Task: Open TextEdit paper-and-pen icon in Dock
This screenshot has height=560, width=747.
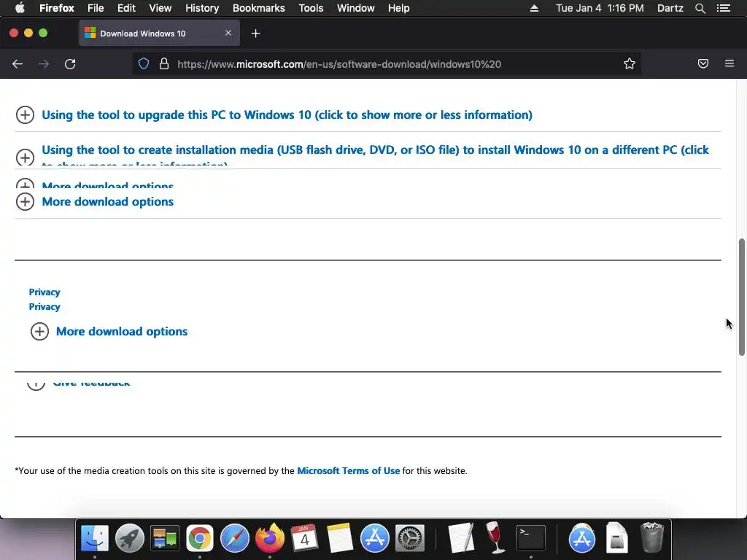Action: click(461, 538)
